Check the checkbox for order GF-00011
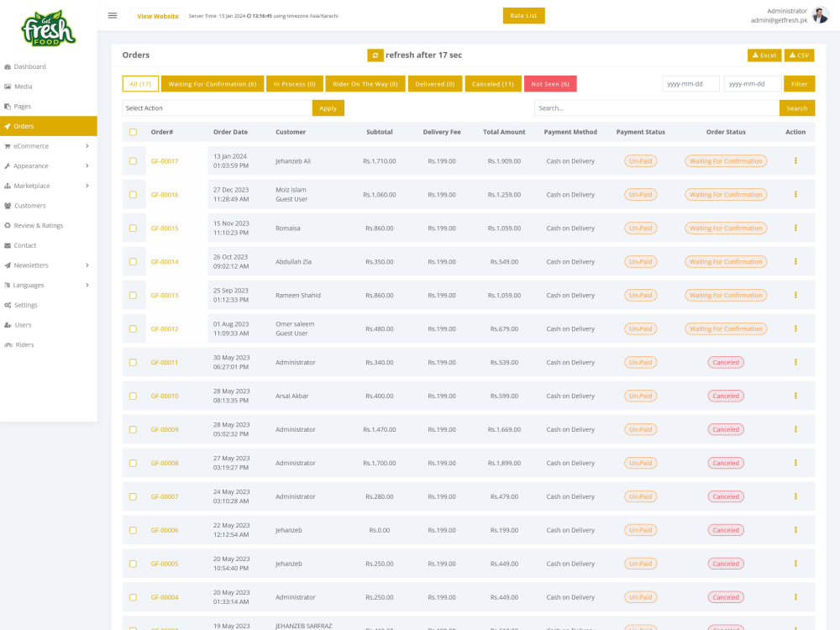Viewport: 840px width, 630px height. pos(133,362)
